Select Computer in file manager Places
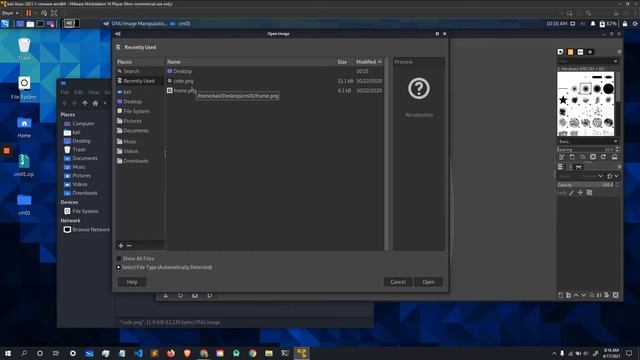 (79, 124)
